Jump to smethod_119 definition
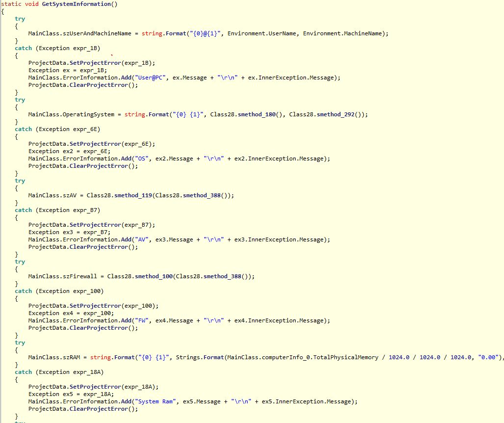 [x=133, y=195]
